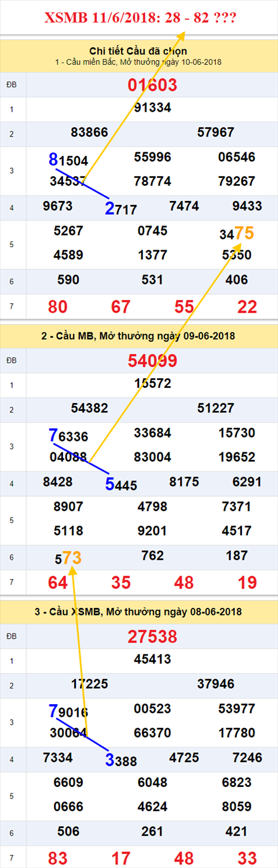278x868 pixels.
Task: Click the blue digit 8 in 81504
Action: pos(53,159)
